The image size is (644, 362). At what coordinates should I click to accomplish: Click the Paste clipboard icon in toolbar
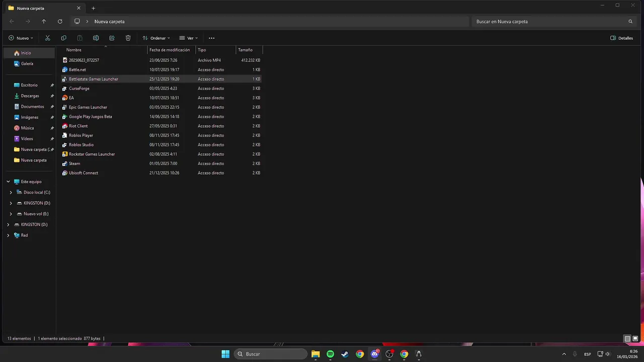pyautogui.click(x=79, y=38)
